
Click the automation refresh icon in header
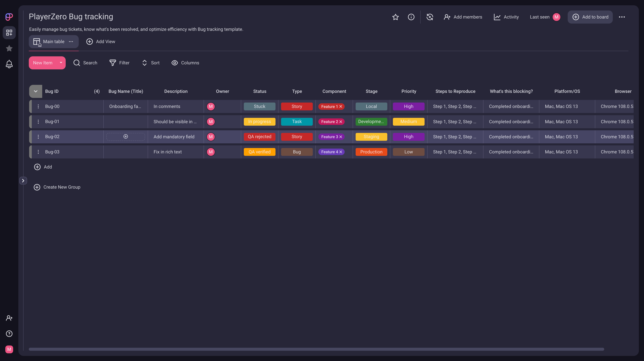(430, 17)
